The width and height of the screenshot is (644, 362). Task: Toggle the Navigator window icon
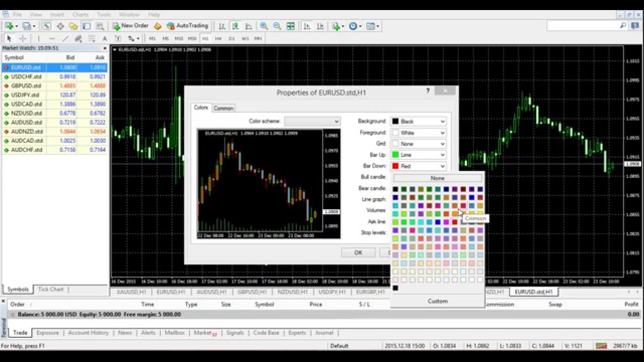[x=73, y=26]
